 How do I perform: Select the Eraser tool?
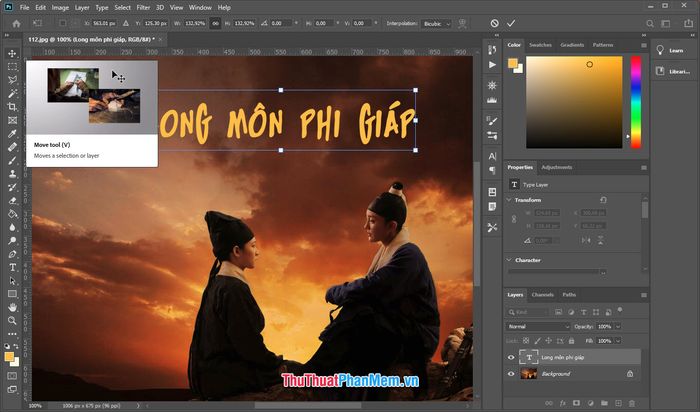[12, 200]
